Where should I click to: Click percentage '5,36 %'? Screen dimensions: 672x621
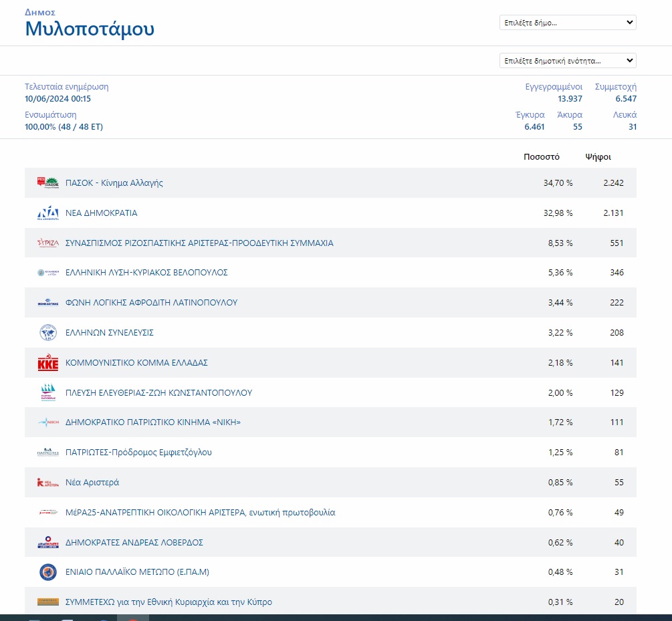(560, 273)
